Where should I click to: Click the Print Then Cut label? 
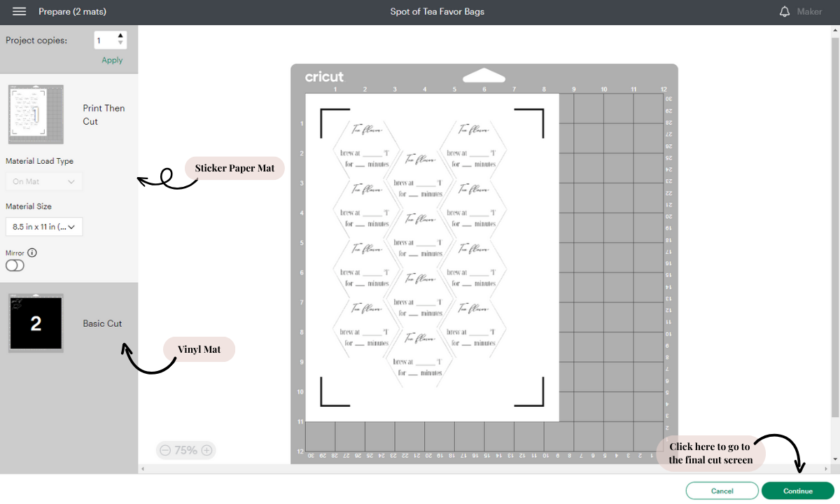point(104,115)
